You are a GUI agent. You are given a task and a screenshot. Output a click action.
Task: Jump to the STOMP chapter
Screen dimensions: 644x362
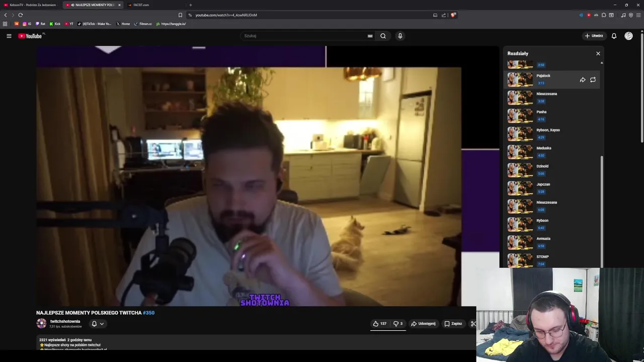[552, 260]
